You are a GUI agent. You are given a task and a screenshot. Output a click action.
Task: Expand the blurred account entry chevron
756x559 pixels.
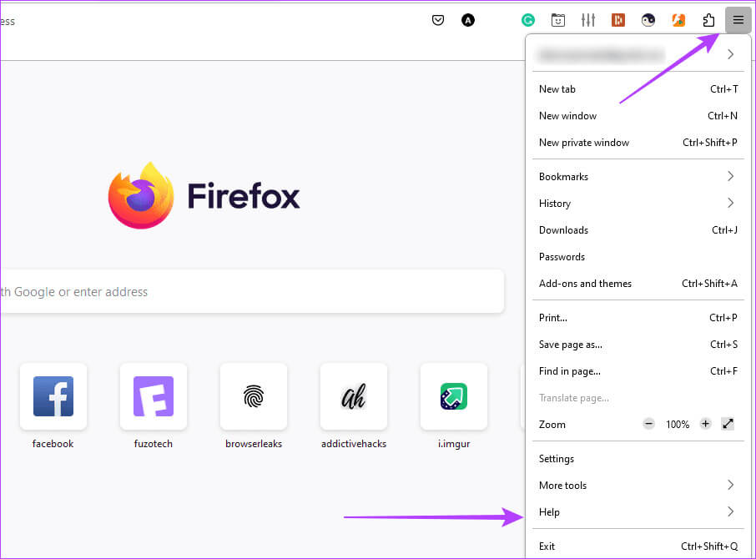point(730,54)
